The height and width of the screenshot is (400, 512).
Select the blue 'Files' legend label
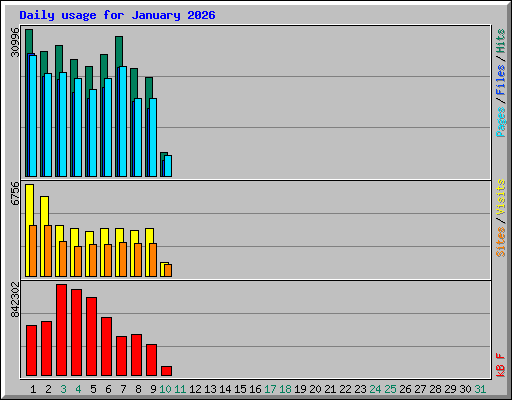[x=501, y=80]
